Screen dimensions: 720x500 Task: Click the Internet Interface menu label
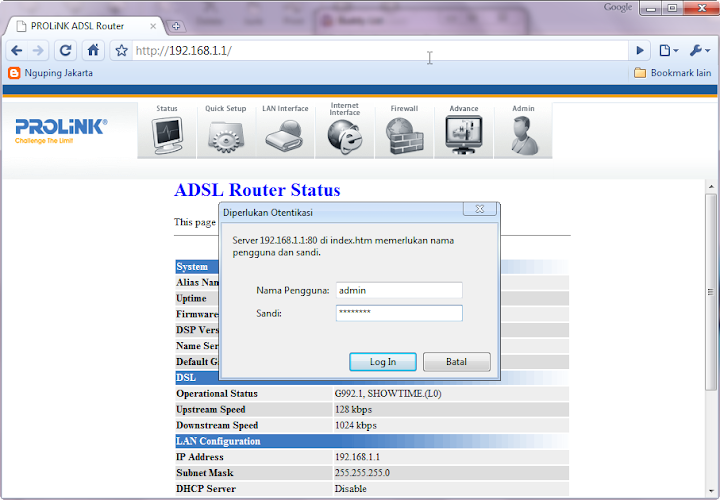[345, 109]
